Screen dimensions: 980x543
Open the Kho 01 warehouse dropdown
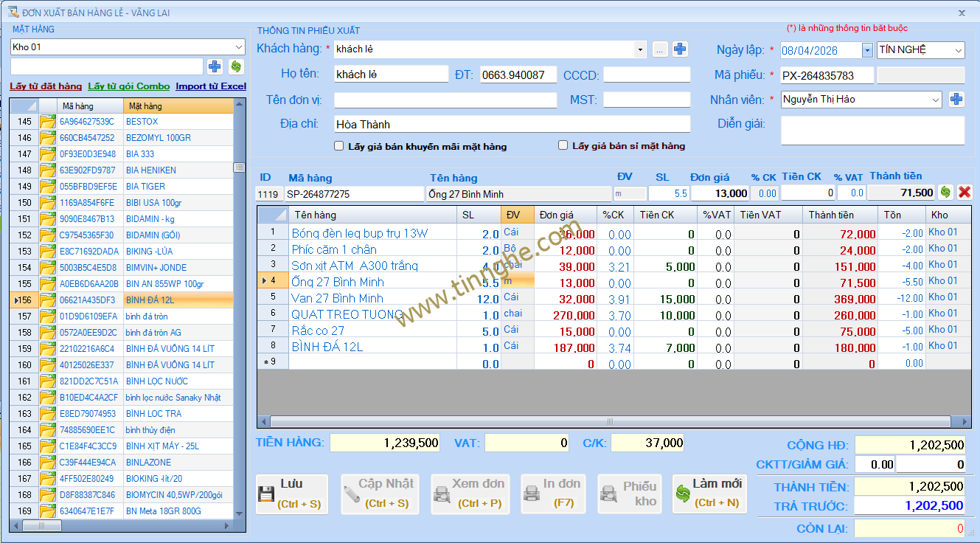tap(238, 47)
